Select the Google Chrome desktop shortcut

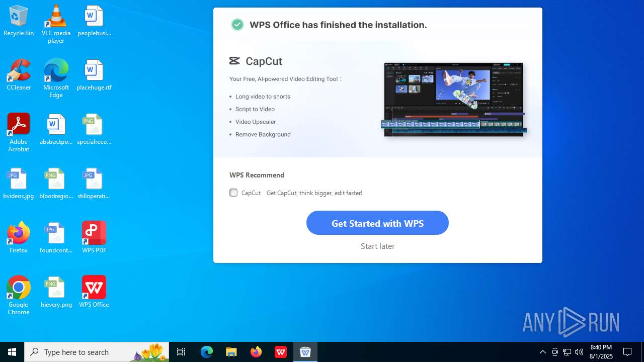coord(19,296)
